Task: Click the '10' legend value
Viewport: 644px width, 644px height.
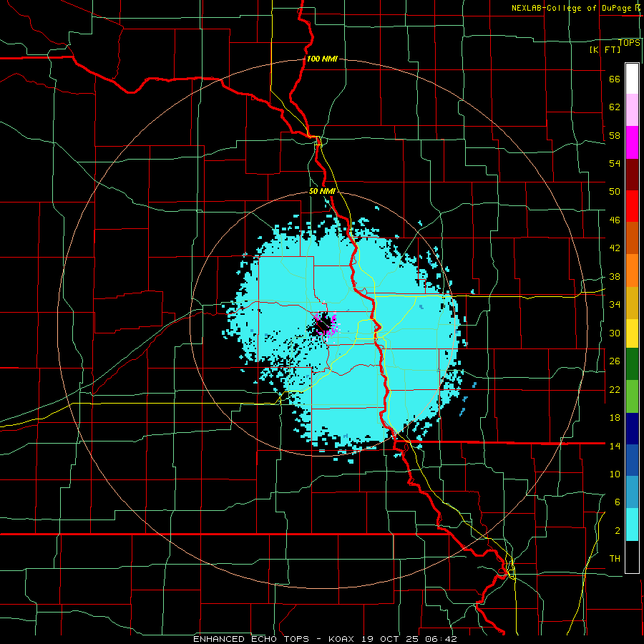Action: (615, 474)
